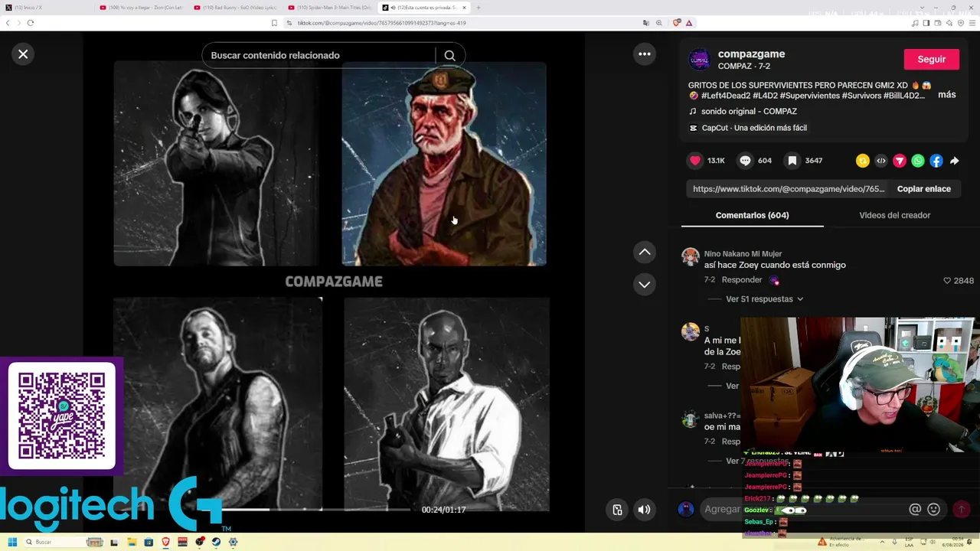Repost the video with yellow icon
This screenshot has height=551, width=980.
tap(863, 161)
